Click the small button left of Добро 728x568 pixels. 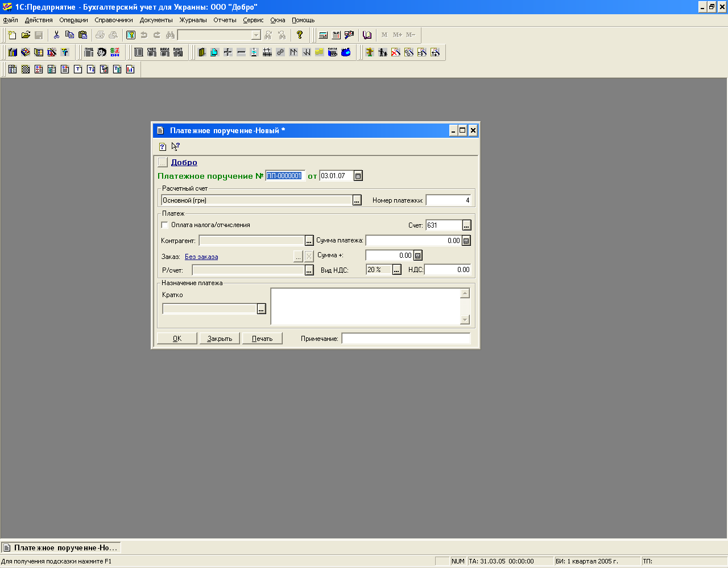[x=163, y=162]
